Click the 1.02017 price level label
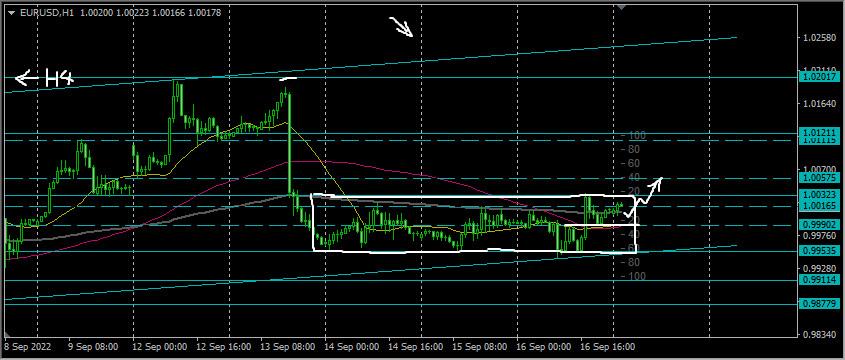Viewport: 845px width, 360px height. (818, 77)
